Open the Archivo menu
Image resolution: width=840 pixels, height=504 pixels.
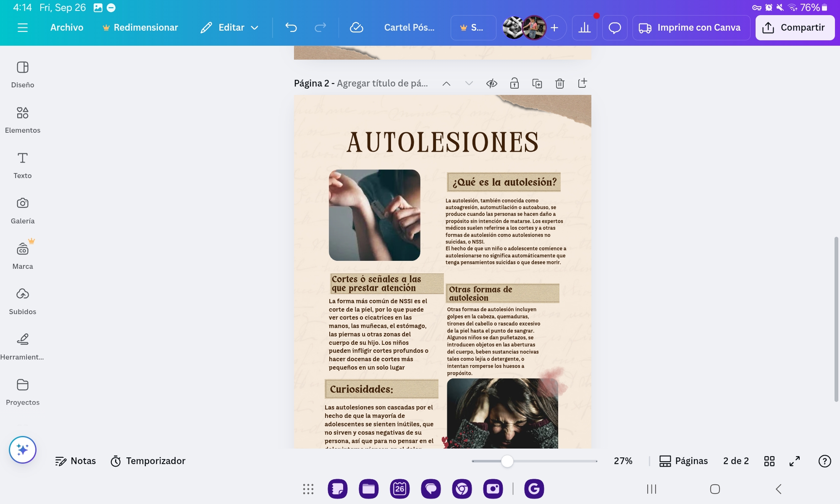coord(67,28)
